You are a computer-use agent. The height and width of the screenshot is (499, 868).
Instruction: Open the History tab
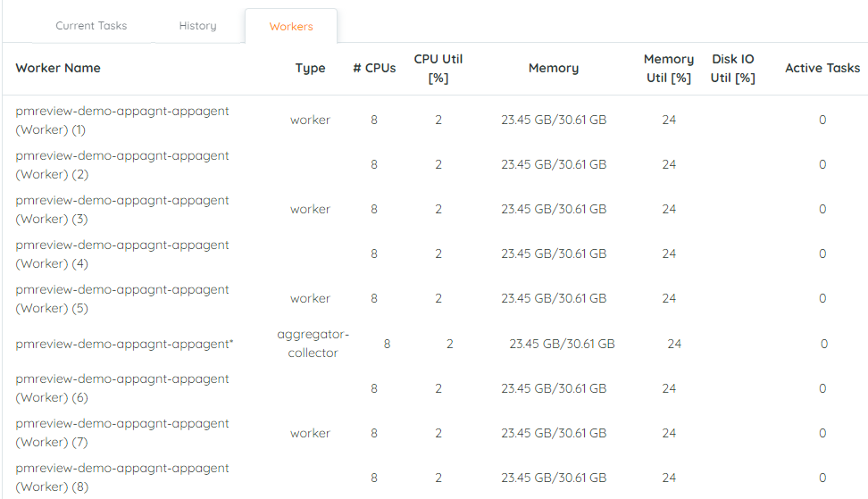pyautogui.click(x=197, y=26)
